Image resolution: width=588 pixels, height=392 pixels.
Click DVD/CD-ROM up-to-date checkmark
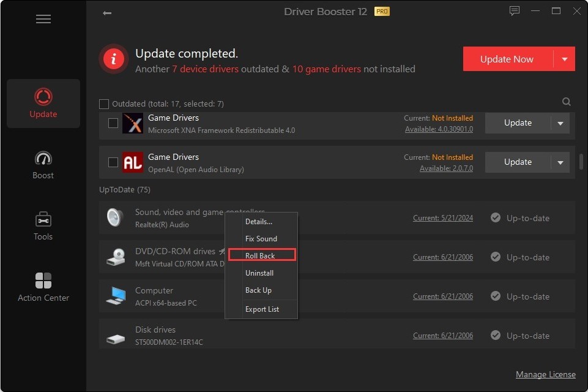(x=496, y=257)
